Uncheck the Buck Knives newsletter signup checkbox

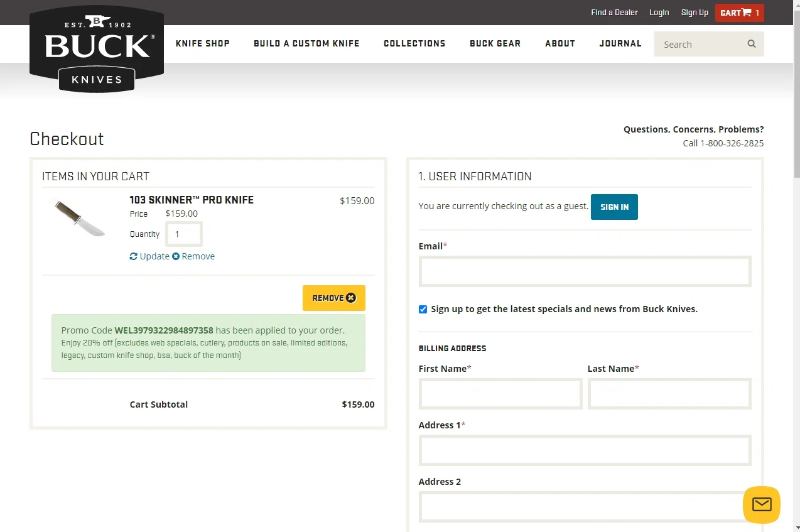pyautogui.click(x=423, y=309)
